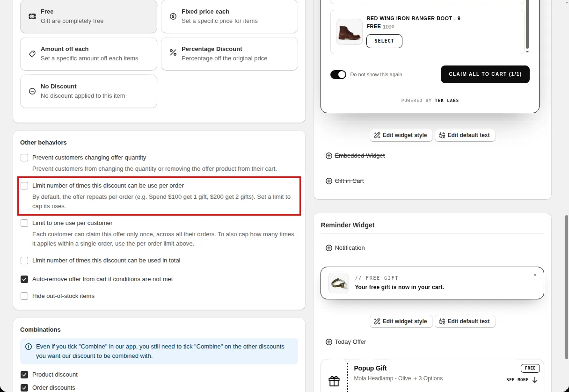
Task: Click the TEK LABS powered-by link
Action: pyautogui.click(x=447, y=101)
